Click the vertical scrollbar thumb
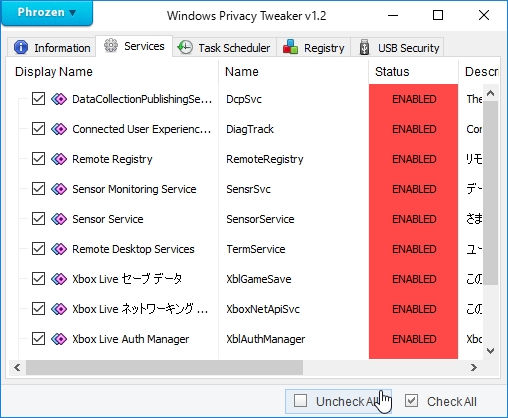This screenshot has width=508, height=418. [490, 193]
